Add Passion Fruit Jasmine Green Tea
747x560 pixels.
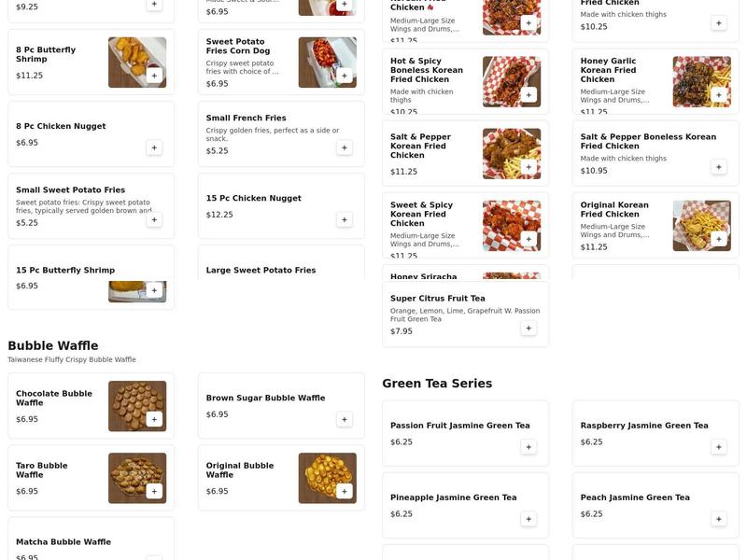pyautogui.click(x=529, y=447)
